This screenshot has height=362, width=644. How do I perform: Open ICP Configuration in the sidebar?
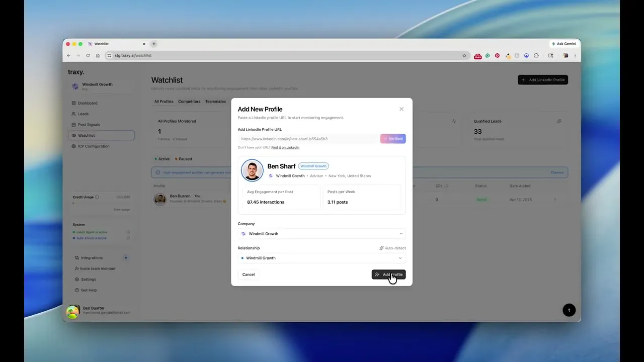pyautogui.click(x=102, y=146)
